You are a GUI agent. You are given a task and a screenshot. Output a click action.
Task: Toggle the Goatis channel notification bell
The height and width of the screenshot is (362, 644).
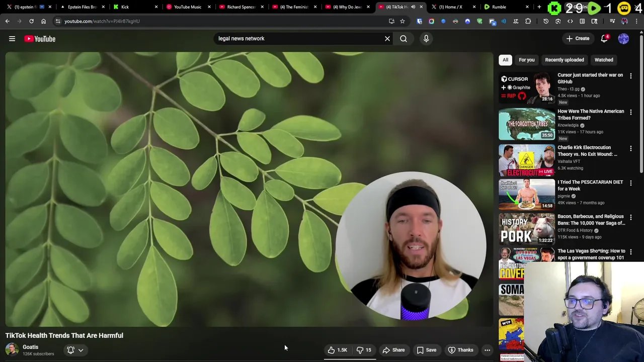click(71, 350)
